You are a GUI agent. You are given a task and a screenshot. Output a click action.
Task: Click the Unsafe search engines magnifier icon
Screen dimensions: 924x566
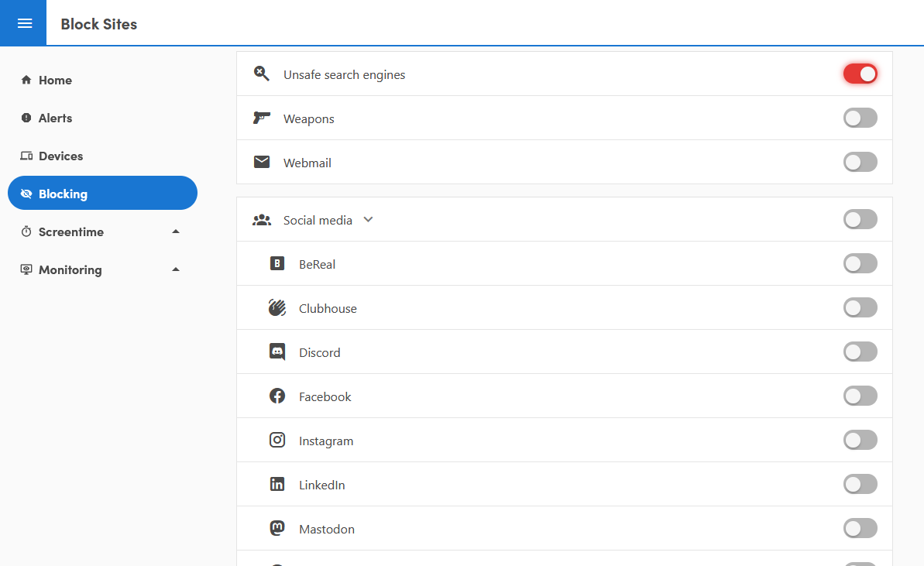tap(262, 74)
